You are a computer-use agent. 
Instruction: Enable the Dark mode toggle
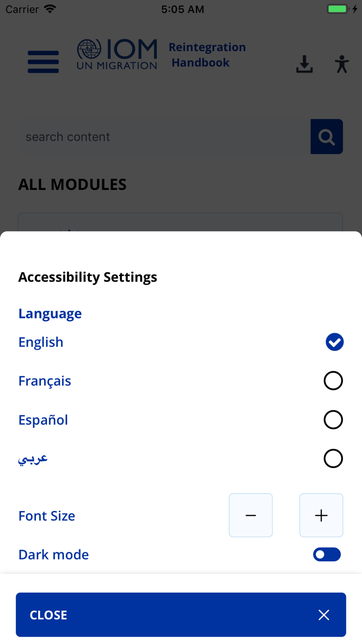327,554
